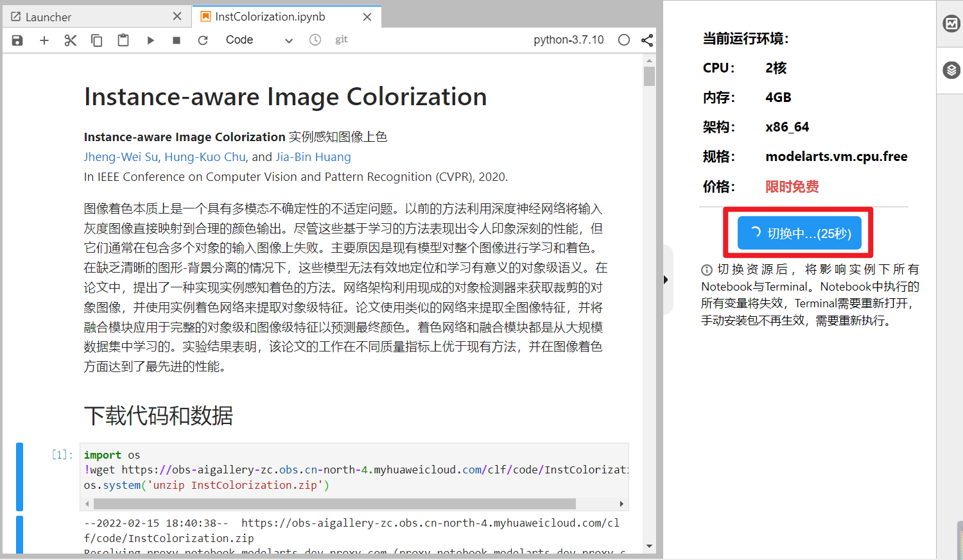Click the notebook scroll down arrow
Image resolution: width=963 pixels, height=560 pixels.
coord(650,547)
